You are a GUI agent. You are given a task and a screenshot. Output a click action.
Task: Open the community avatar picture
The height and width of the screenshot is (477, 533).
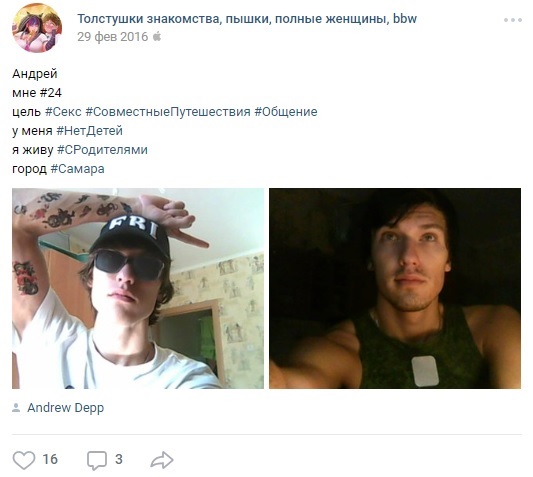[37, 28]
